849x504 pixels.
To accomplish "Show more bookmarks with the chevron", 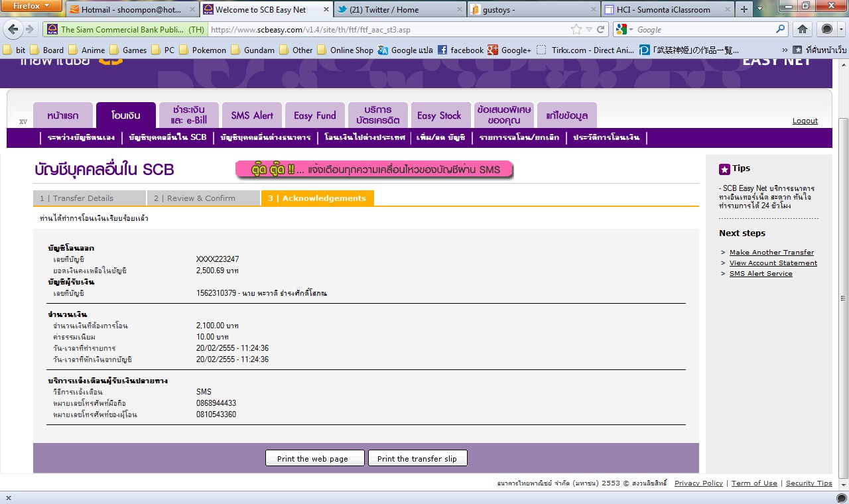I will click(x=785, y=50).
